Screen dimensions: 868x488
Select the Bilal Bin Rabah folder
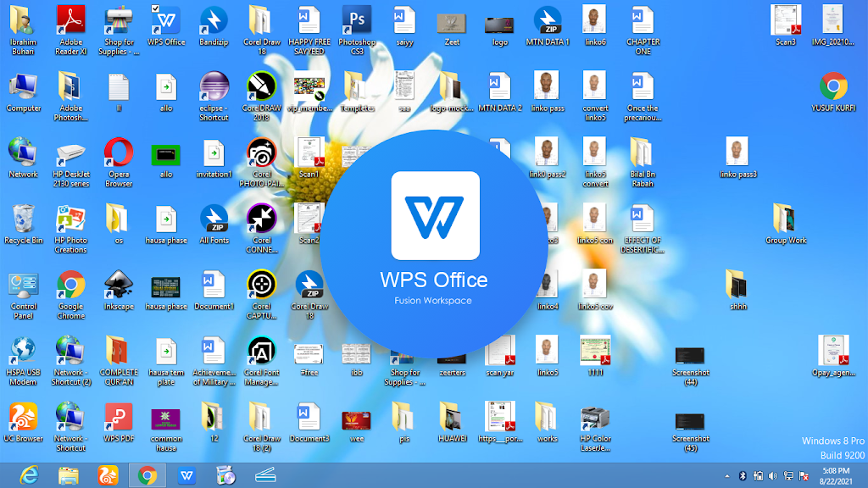[x=643, y=153]
